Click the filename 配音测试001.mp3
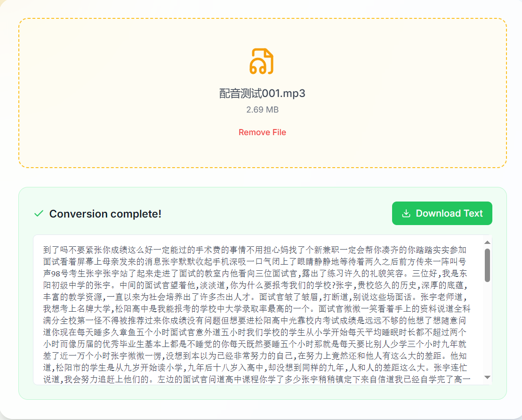522x420 pixels. (x=262, y=93)
